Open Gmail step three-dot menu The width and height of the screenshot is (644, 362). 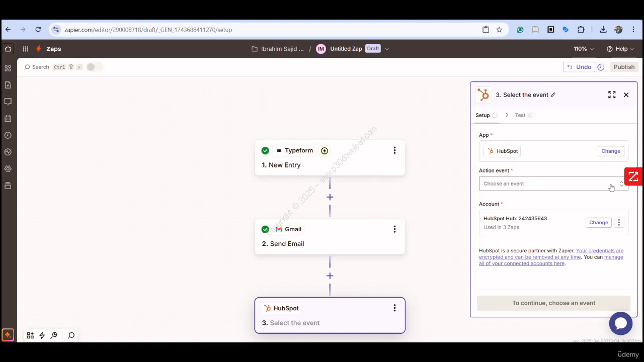tap(394, 229)
